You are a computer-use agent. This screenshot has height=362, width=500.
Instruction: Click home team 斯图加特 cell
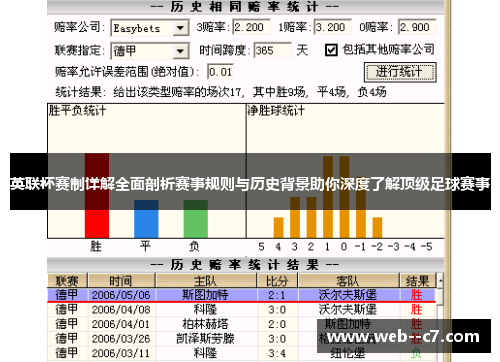(x=206, y=295)
